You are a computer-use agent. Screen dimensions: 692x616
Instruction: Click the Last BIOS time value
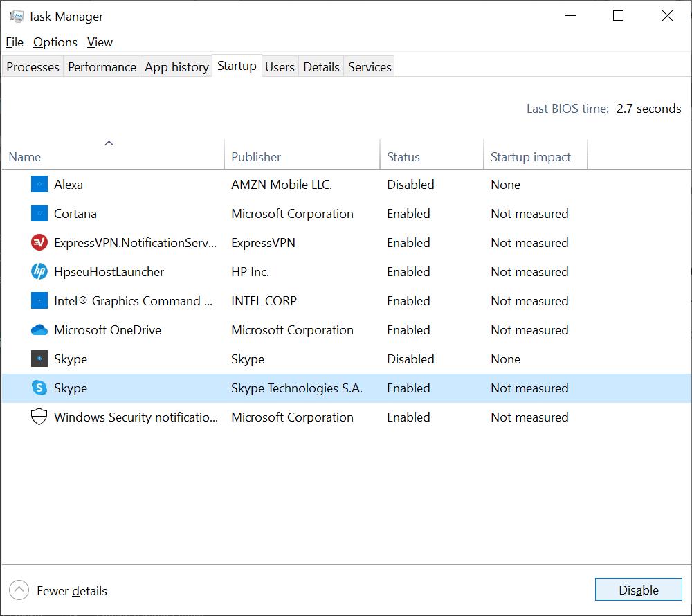pyautogui.click(x=649, y=109)
